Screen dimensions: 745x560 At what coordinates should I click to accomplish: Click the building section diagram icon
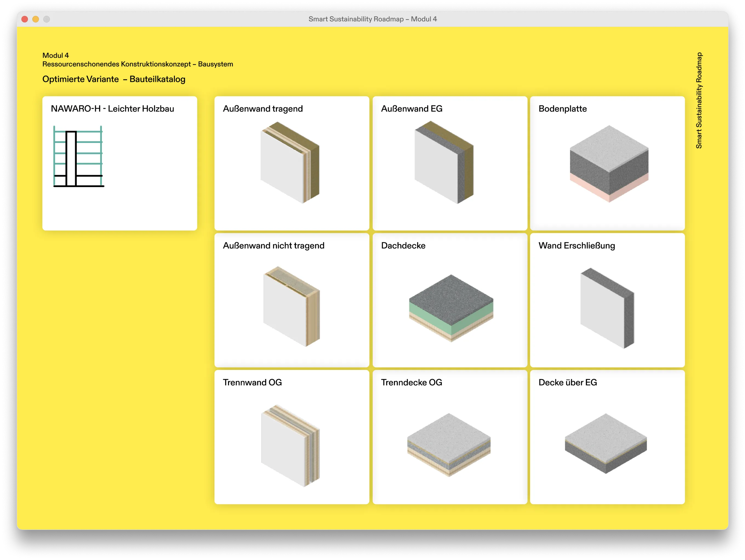pos(78,156)
